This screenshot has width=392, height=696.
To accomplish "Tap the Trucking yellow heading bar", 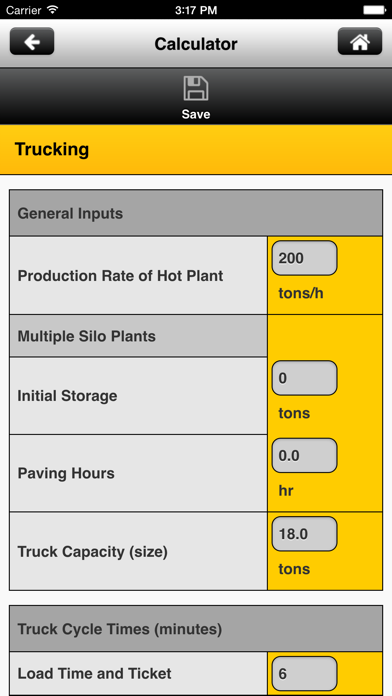I will click(196, 150).
